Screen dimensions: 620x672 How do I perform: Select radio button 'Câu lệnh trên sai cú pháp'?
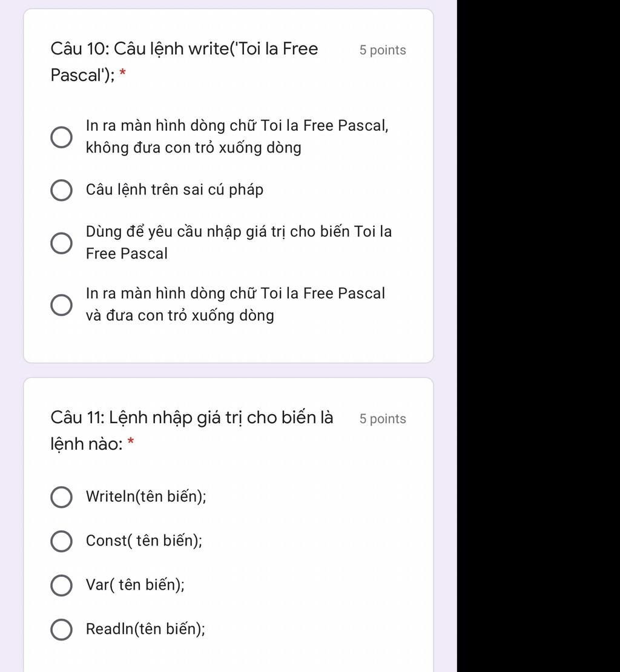click(x=61, y=190)
